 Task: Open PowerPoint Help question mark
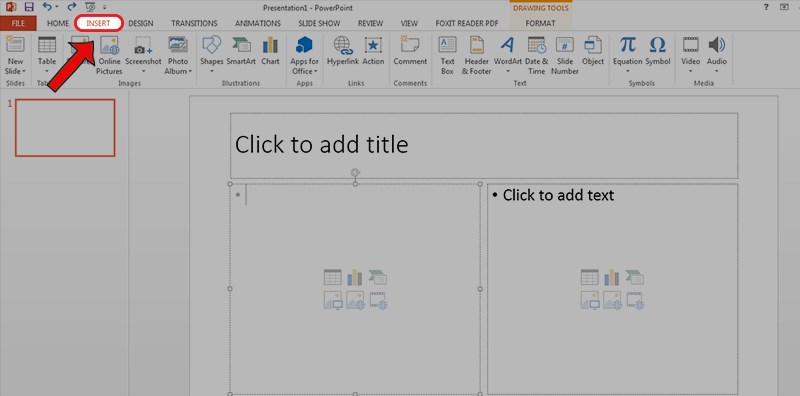[766, 7]
